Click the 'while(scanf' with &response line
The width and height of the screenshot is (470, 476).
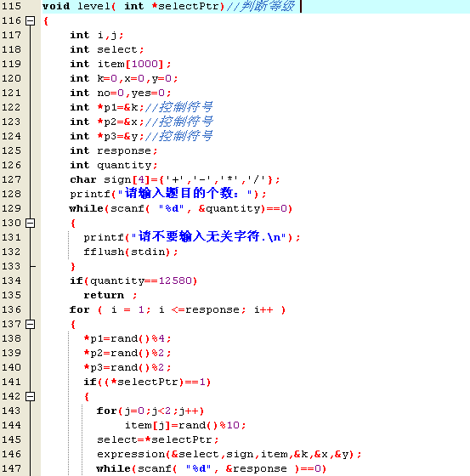pos(212,468)
